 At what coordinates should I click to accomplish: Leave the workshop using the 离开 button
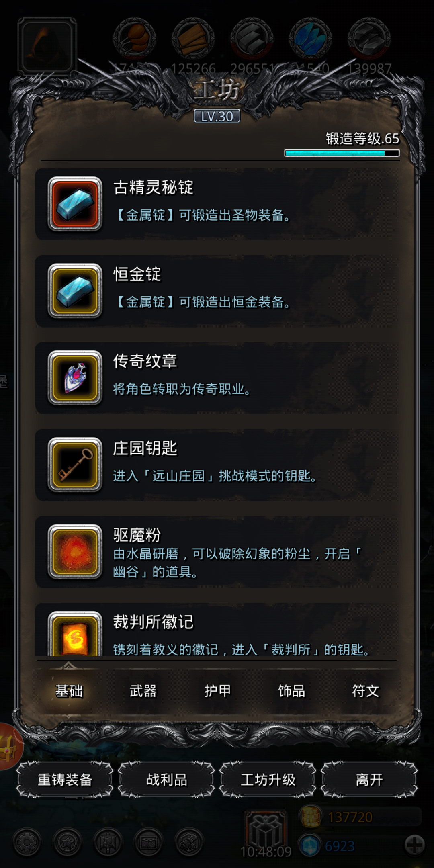[x=370, y=780]
